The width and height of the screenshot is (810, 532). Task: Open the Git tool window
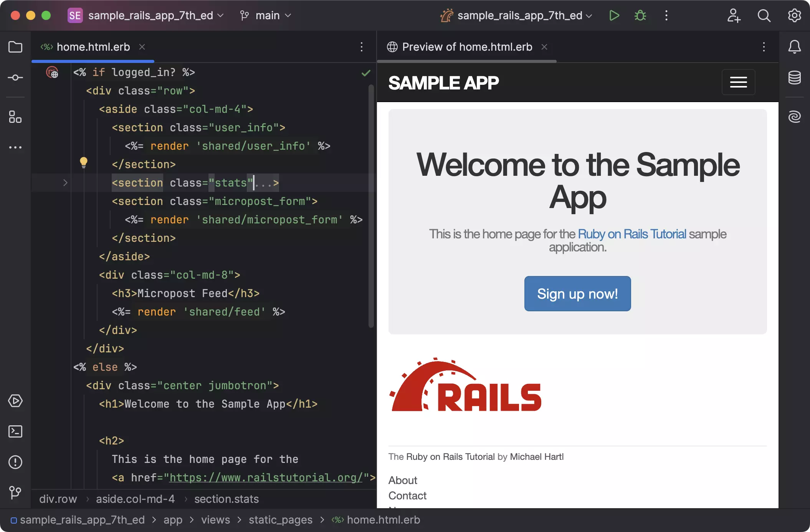point(15,492)
